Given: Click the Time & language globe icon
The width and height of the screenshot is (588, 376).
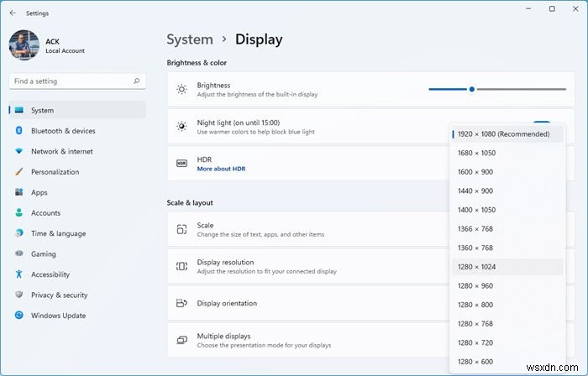Looking at the screenshot, I should pos(19,233).
